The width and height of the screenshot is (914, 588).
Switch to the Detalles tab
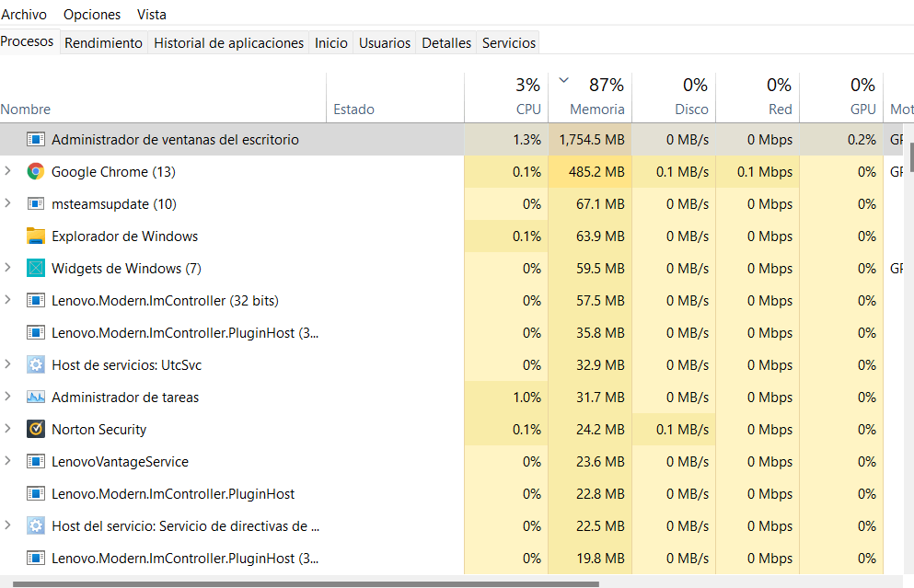coord(446,42)
